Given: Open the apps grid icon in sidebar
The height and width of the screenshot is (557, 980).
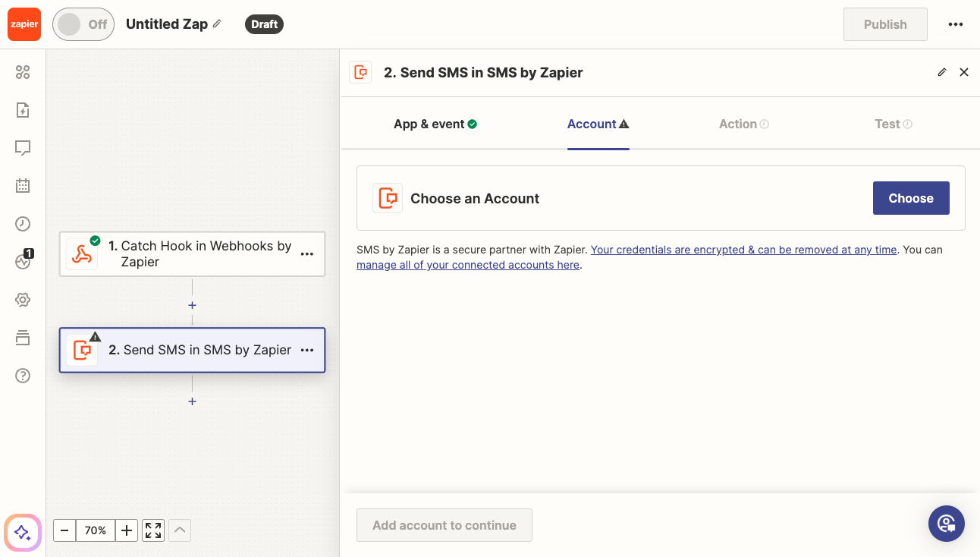Looking at the screenshot, I should (x=23, y=72).
